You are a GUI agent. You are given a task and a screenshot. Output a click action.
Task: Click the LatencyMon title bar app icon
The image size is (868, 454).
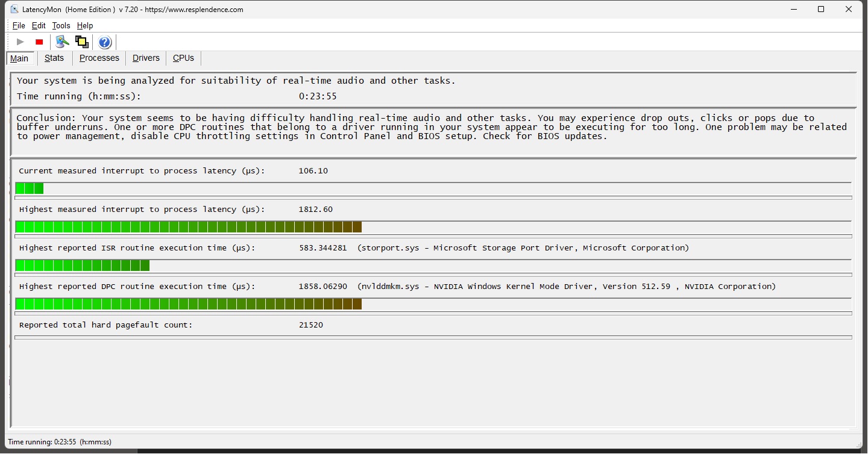[x=14, y=9]
